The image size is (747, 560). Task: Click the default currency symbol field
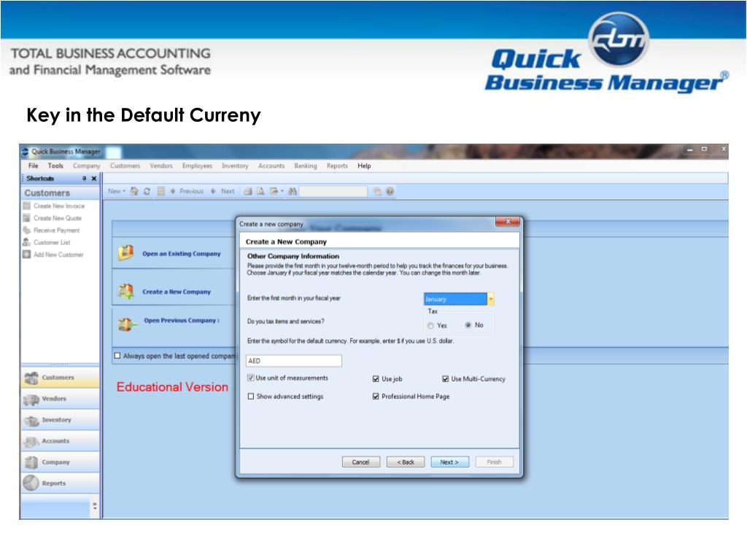pyautogui.click(x=294, y=361)
